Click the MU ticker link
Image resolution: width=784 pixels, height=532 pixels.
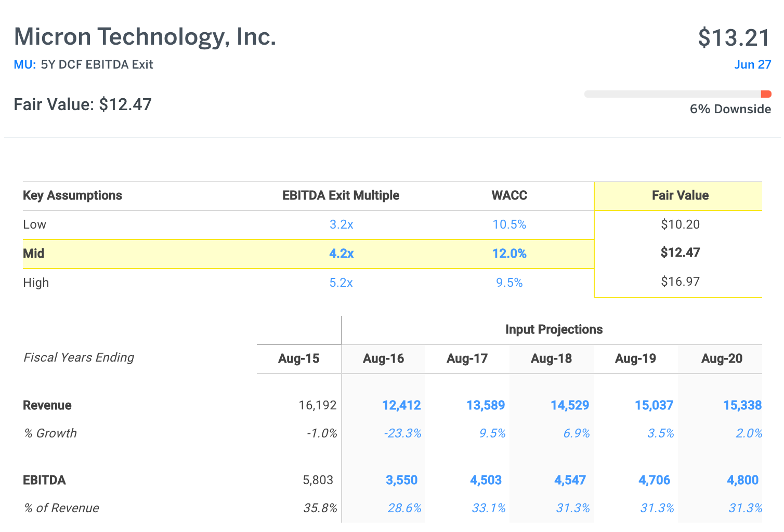tap(24, 64)
